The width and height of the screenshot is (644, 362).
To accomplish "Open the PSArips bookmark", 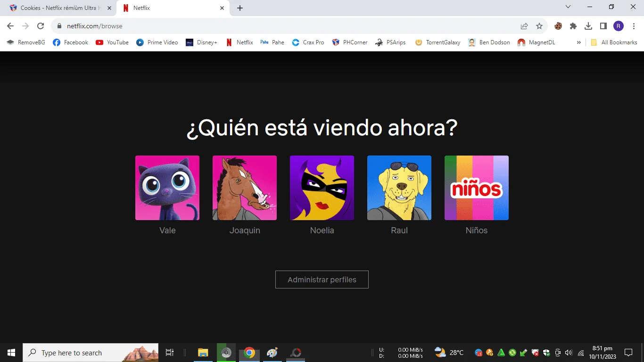I will coord(390,42).
